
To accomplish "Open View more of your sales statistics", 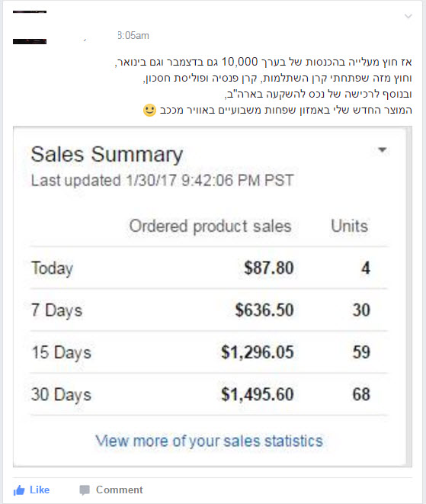I will click(209, 441).
